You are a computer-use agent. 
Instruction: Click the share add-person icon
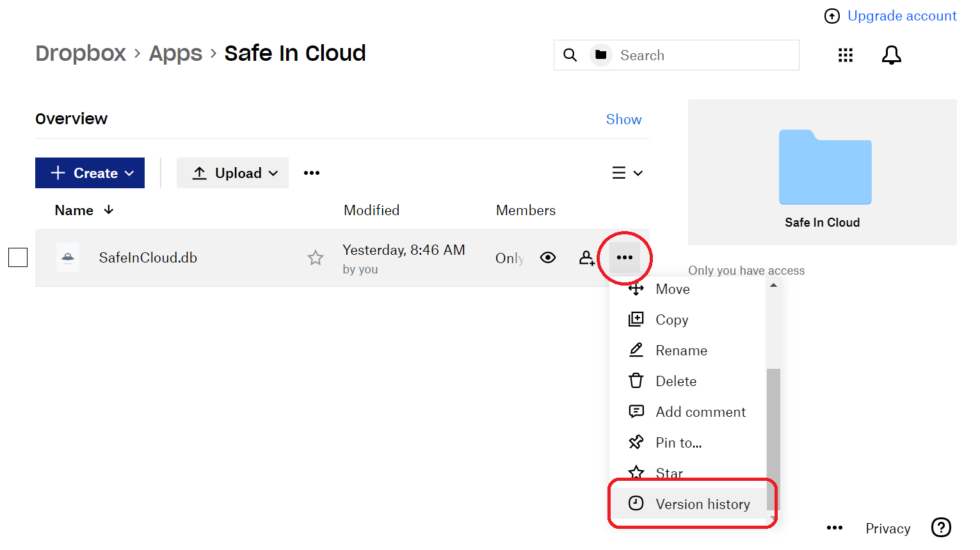click(587, 257)
